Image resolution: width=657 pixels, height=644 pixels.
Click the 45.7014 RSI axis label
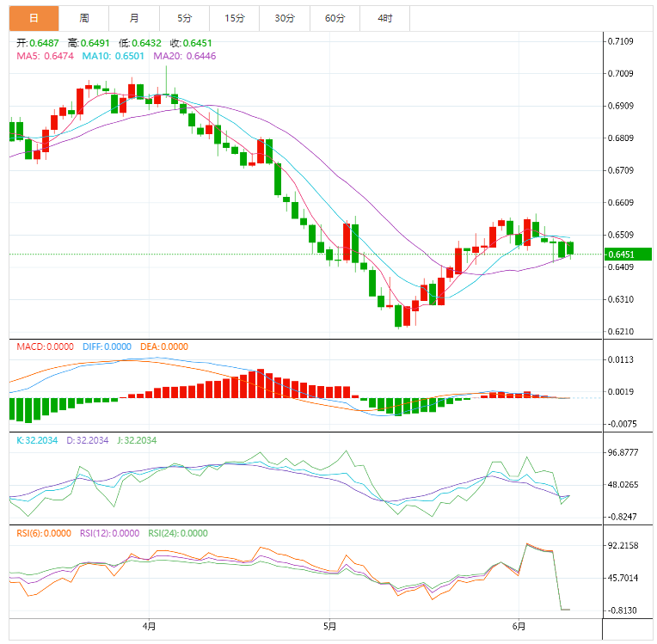coord(623,578)
